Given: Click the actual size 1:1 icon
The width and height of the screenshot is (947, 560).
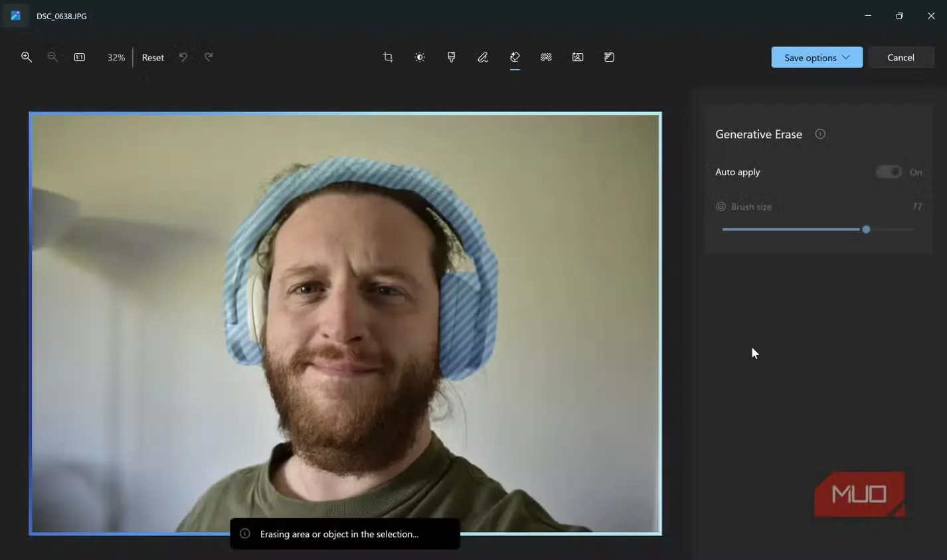Looking at the screenshot, I should tap(79, 57).
